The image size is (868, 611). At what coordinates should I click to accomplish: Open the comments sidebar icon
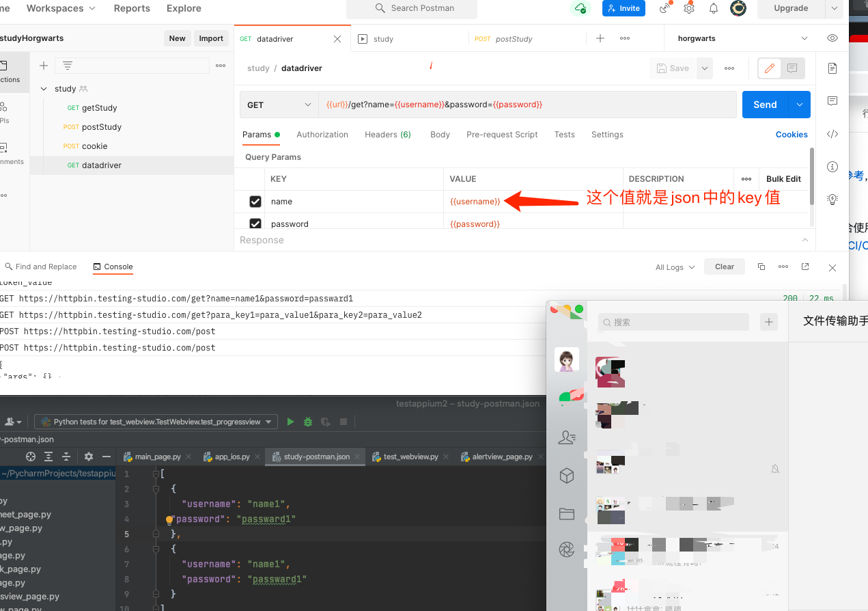(832, 101)
